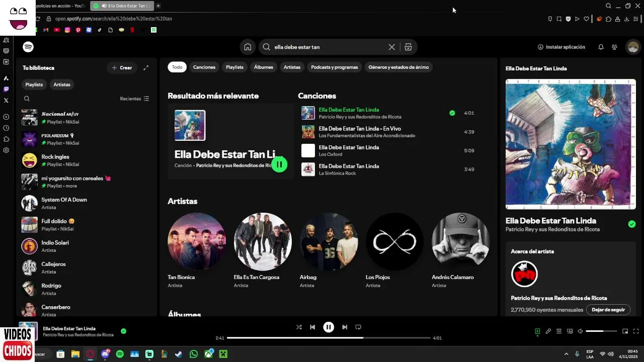This screenshot has width=644, height=362.
Task: Toggle the Now Playing view panel
Action: [x=537, y=331]
